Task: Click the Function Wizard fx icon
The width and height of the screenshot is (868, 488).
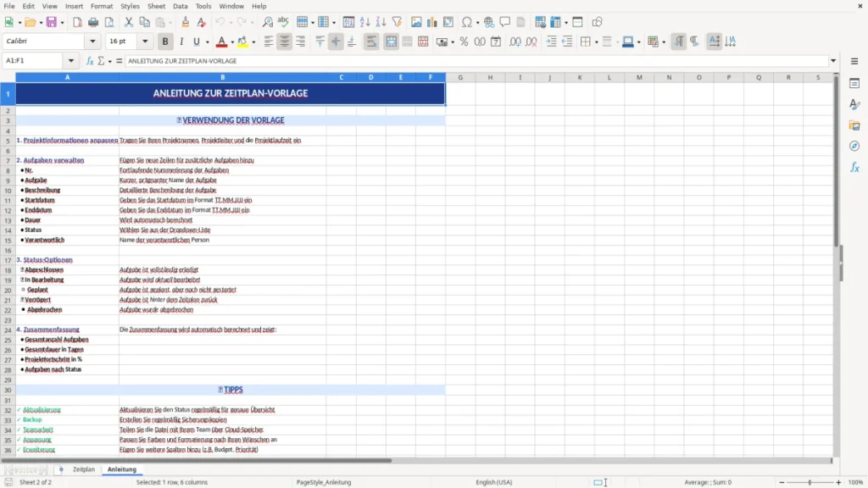Action: coord(90,61)
